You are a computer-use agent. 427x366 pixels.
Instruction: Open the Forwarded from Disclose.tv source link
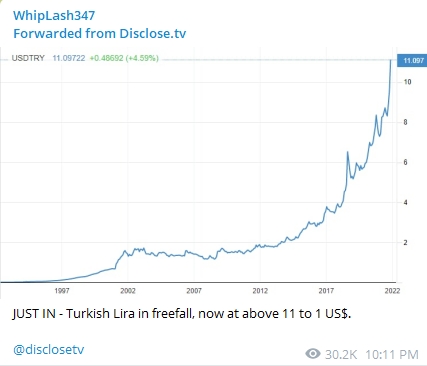pos(100,34)
